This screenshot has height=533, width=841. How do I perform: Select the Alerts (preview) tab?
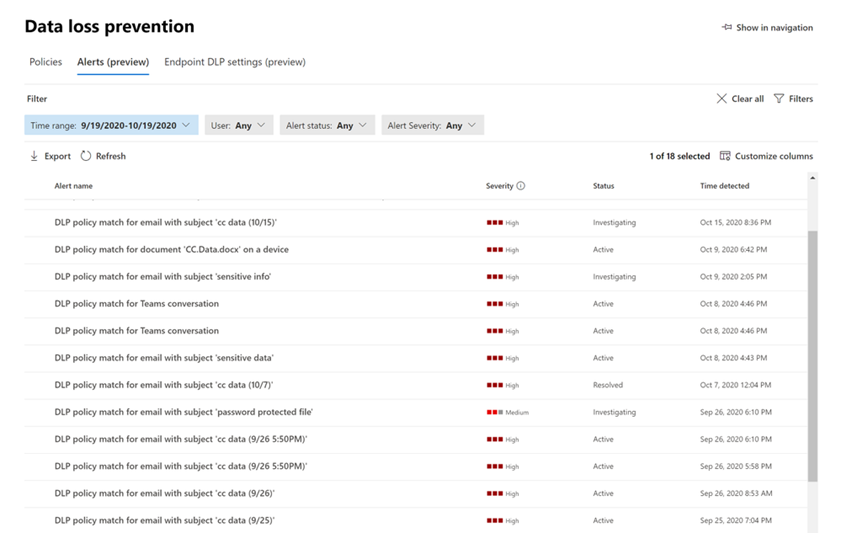click(x=113, y=62)
